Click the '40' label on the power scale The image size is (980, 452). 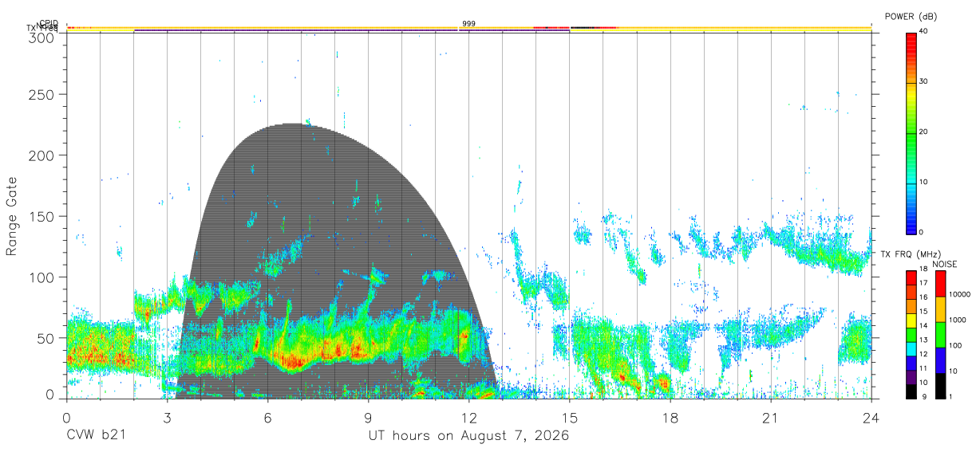(x=923, y=31)
